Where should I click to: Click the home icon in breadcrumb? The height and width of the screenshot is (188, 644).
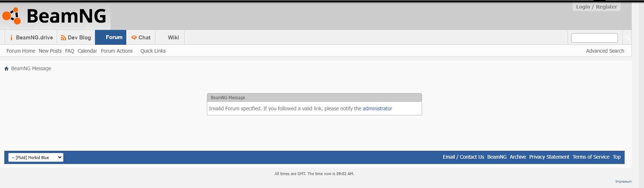[6, 69]
